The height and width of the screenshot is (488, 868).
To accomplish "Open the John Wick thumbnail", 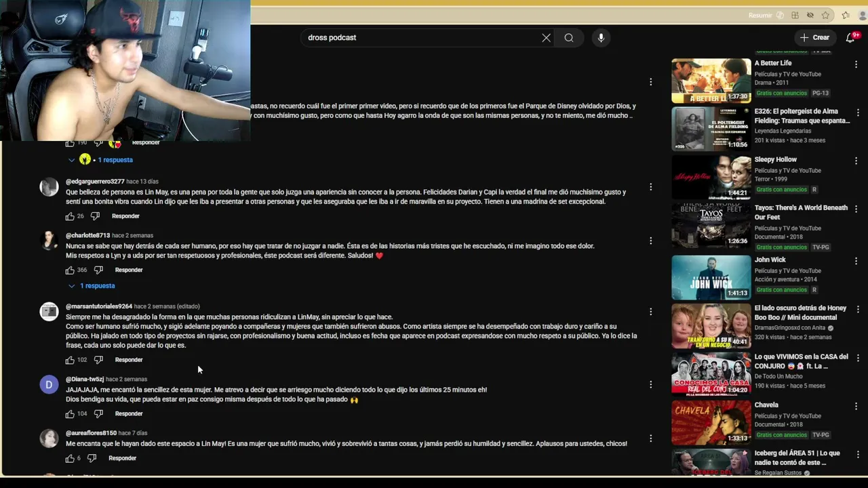I will coord(711,277).
